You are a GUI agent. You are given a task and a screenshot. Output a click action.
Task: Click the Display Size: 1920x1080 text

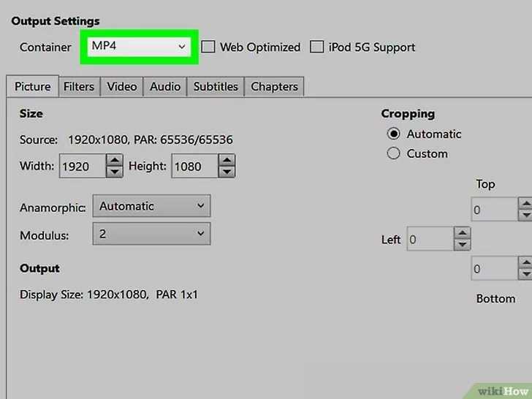[84, 294]
